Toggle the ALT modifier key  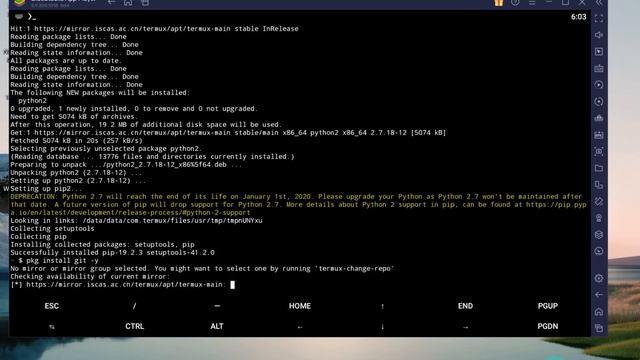(217, 327)
